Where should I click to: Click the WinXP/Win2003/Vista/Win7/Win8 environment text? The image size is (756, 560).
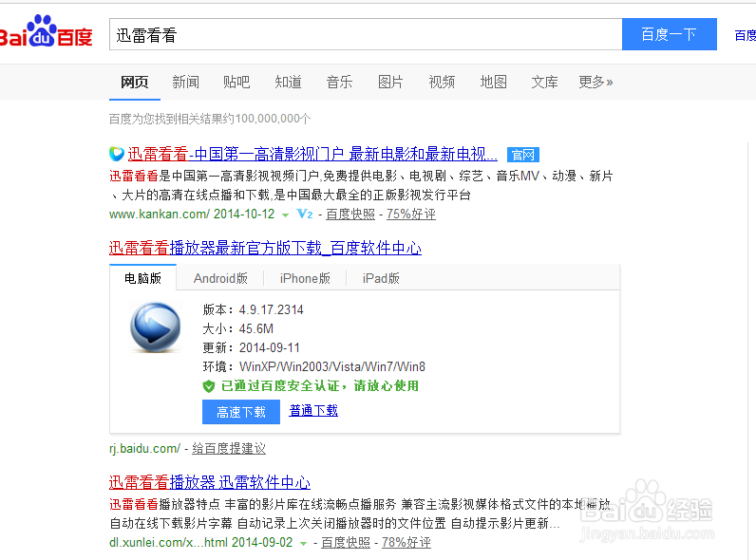(332, 366)
